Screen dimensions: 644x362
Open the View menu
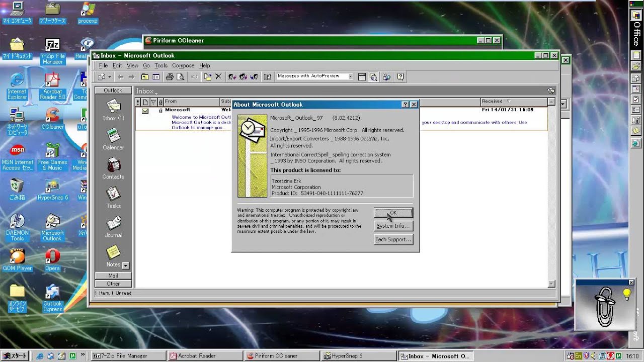coord(132,65)
